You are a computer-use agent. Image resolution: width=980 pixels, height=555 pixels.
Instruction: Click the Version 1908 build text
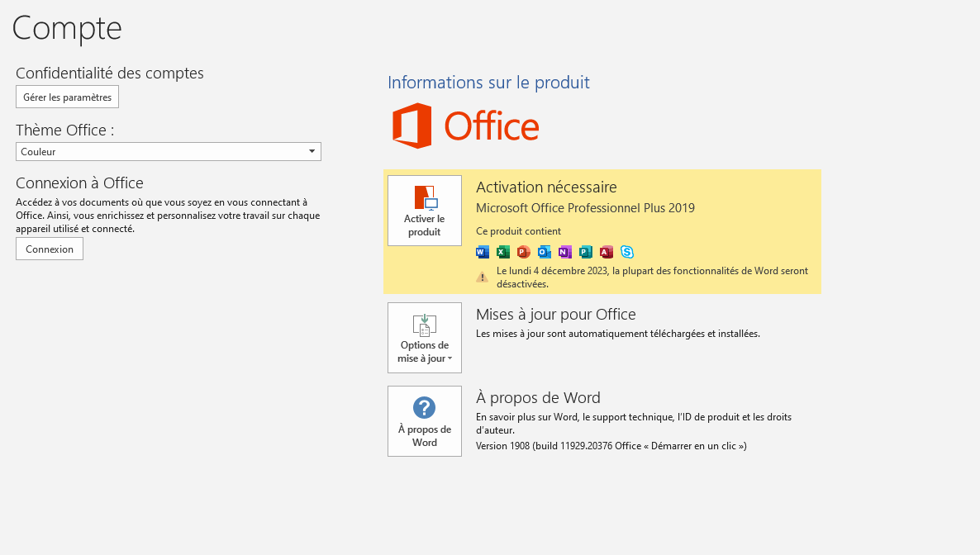tap(611, 446)
